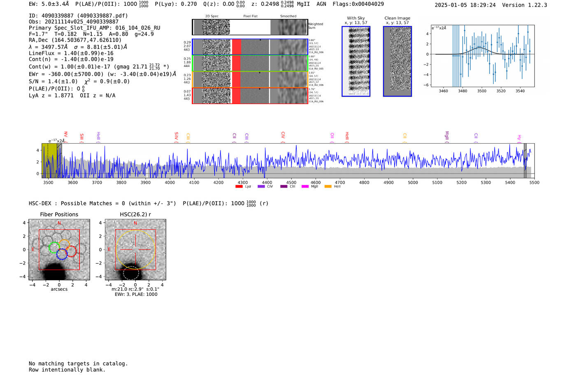Viewport: 576px width, 392px height.
Task: Select the red CIV line marker above spectrum
Action: coord(283,137)
